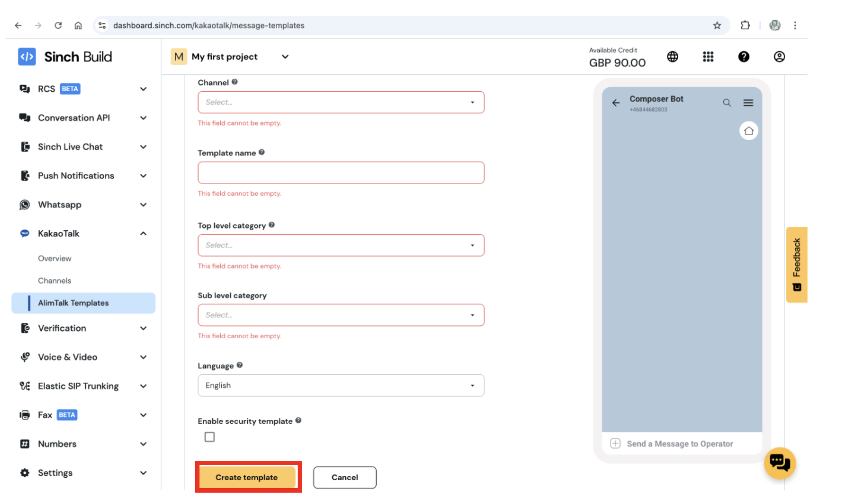Click the RCS messaging icon
Image resolution: width=868 pixels, height=496 pixels.
(x=24, y=89)
